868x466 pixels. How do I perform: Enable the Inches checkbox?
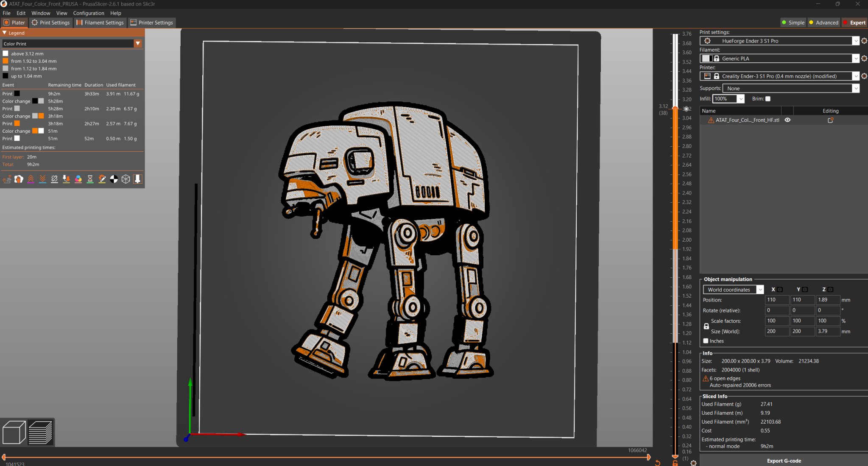(705, 340)
